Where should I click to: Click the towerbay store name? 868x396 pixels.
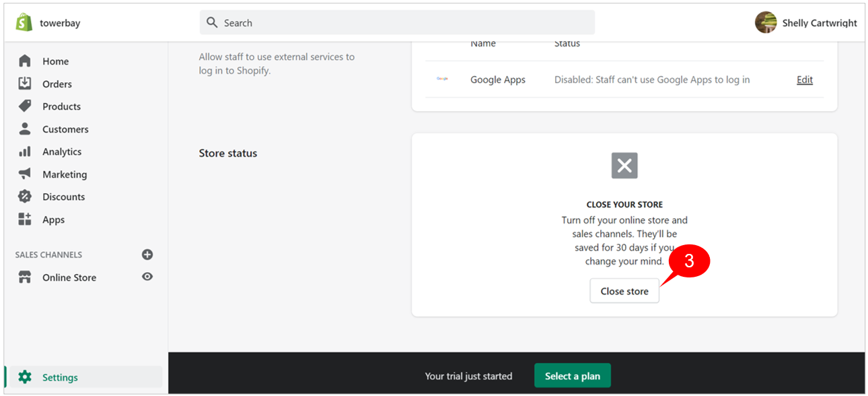pos(60,23)
